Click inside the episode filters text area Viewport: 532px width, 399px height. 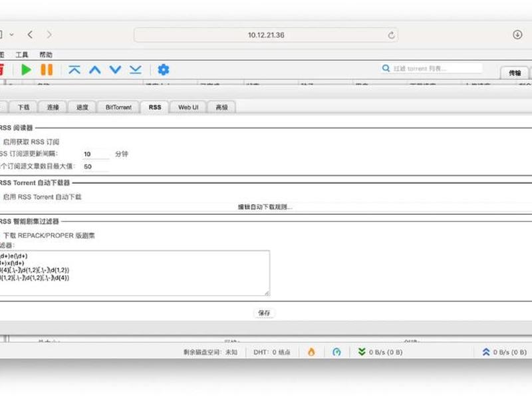134,273
